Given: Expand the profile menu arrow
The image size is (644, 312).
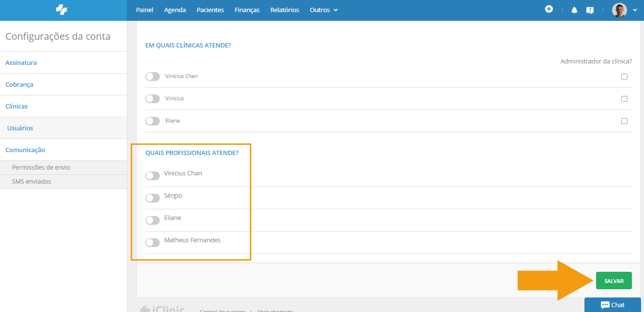Looking at the screenshot, I should pos(635,10).
